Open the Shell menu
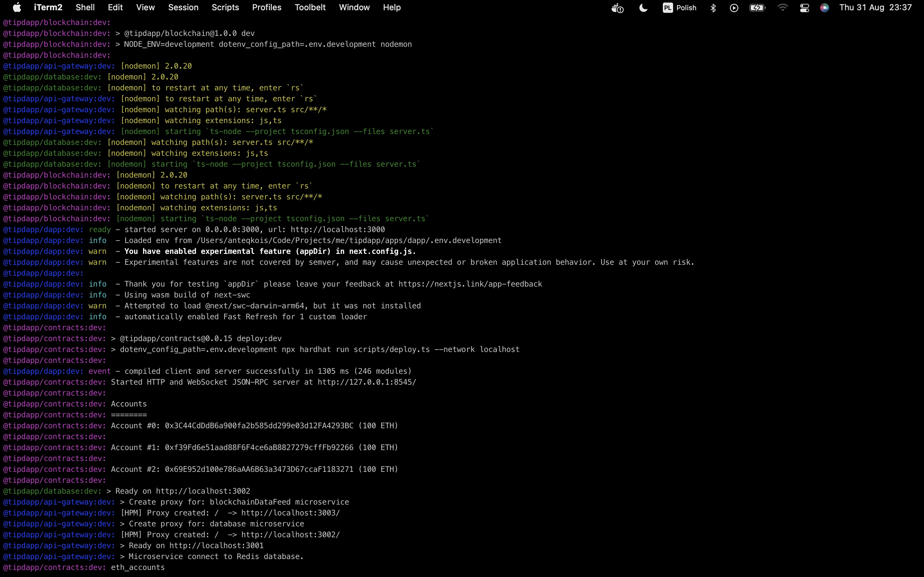The width and height of the screenshot is (924, 577). 85,8
